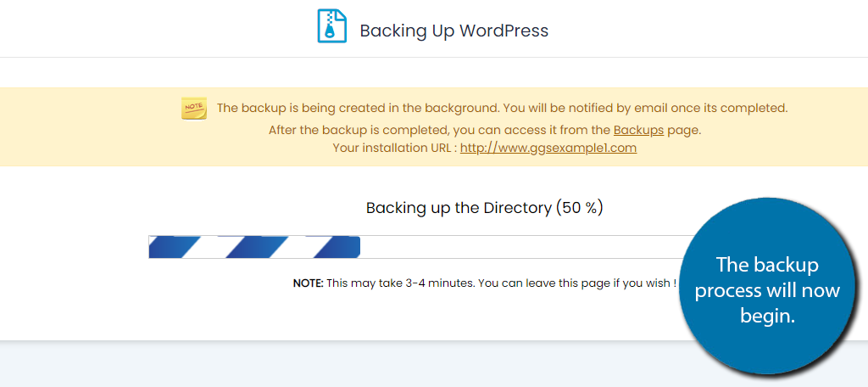Click the bold "NOTE:" label
868x387 pixels.
(309, 283)
